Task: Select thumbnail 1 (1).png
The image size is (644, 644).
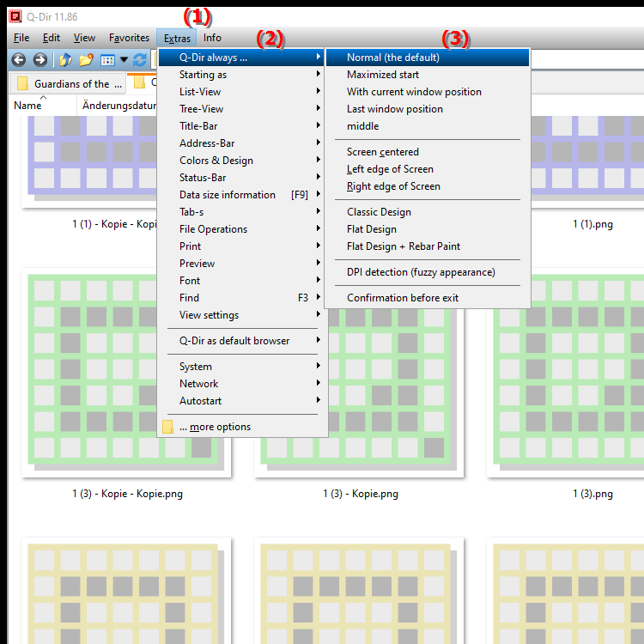Action: tap(587, 161)
